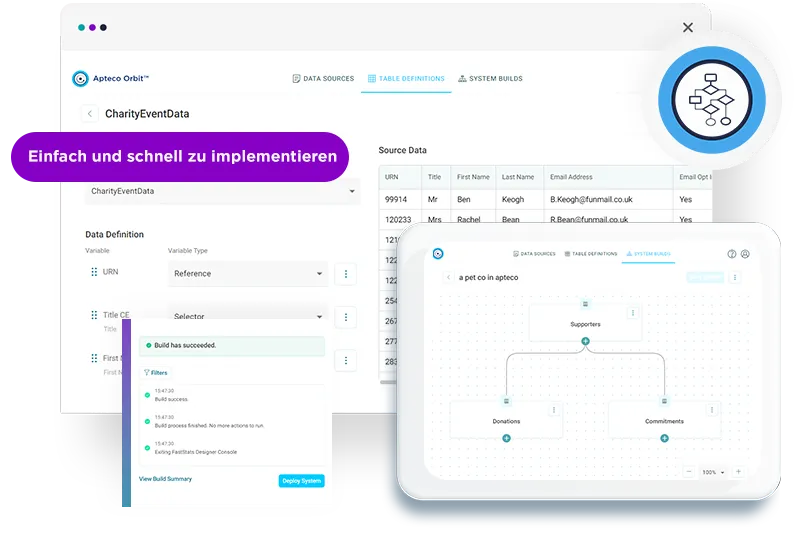Zoom in the diagram with plus button
Image resolution: width=800 pixels, height=541 pixels.
[738, 472]
